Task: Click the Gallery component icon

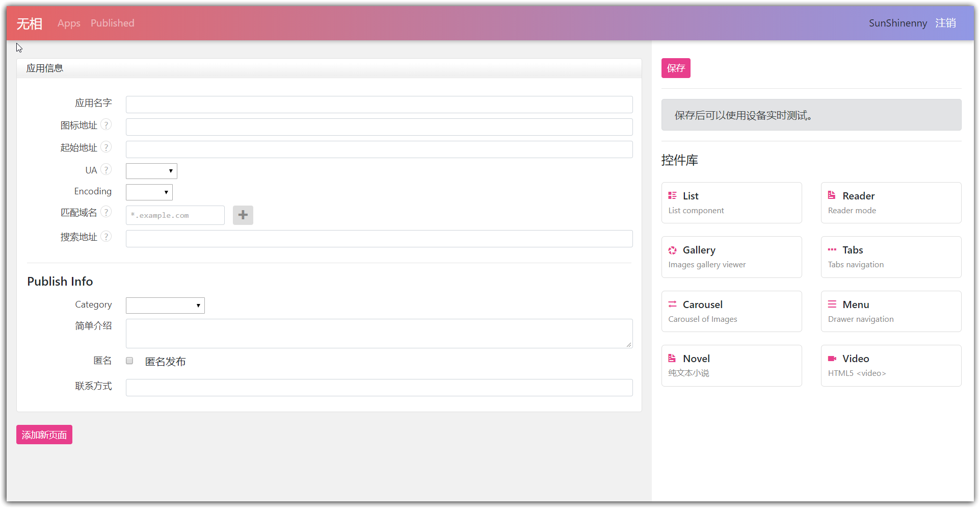Action: (672, 250)
